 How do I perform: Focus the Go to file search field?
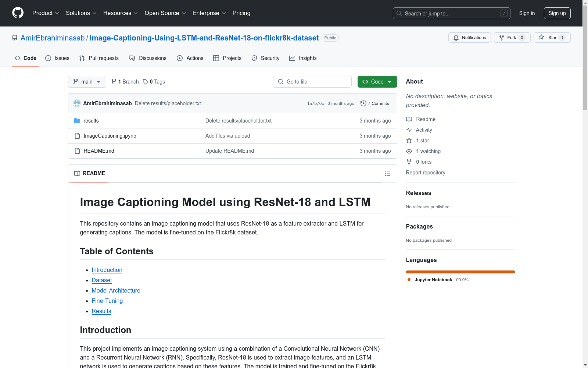coord(312,82)
